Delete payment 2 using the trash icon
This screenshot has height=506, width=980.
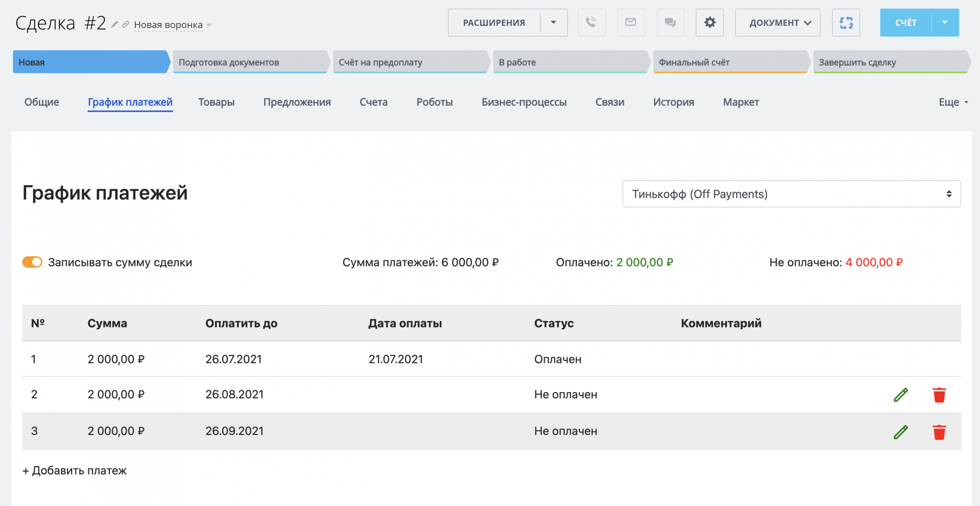click(x=939, y=394)
